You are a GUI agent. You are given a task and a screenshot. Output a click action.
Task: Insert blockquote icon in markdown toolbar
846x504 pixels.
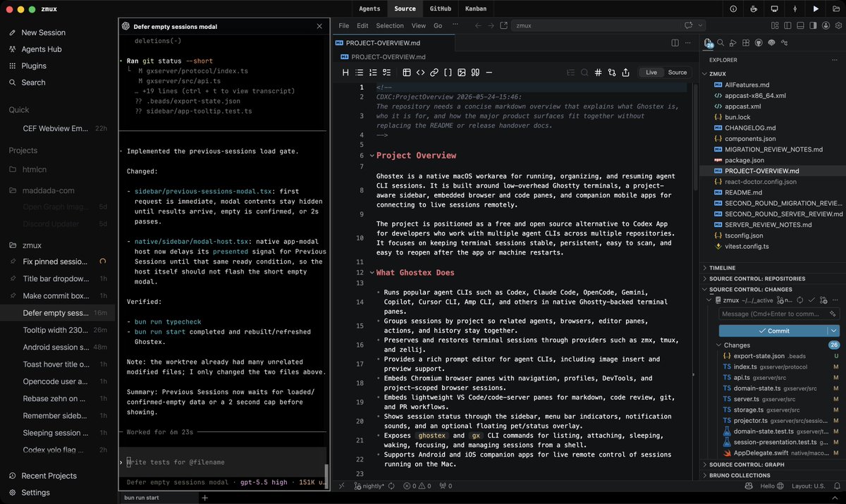pyautogui.click(x=475, y=72)
